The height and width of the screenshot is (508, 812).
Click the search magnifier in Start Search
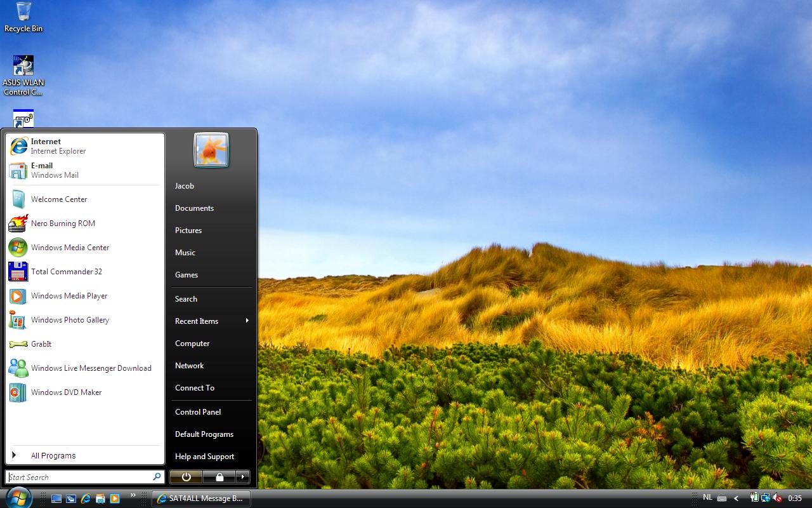pyautogui.click(x=157, y=476)
